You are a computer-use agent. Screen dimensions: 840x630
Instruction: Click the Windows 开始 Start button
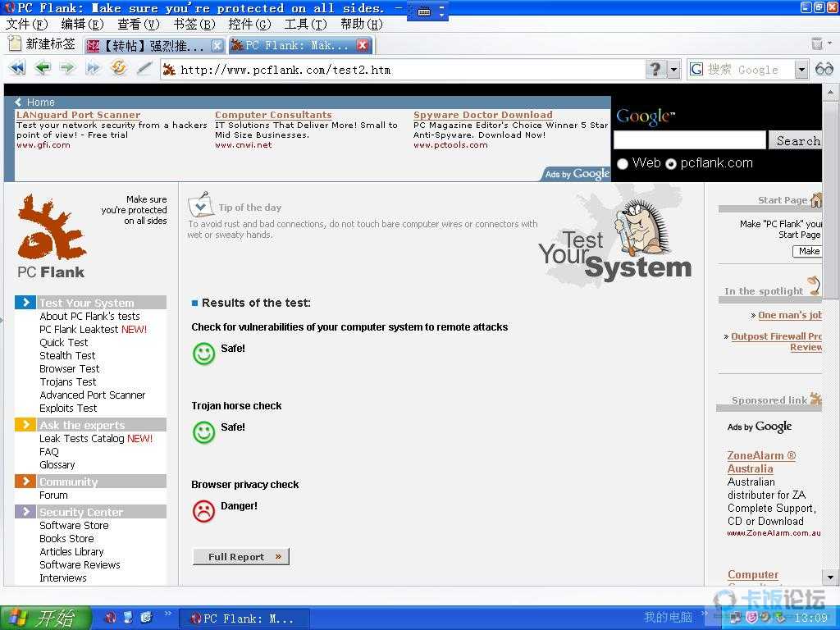pos(45,619)
